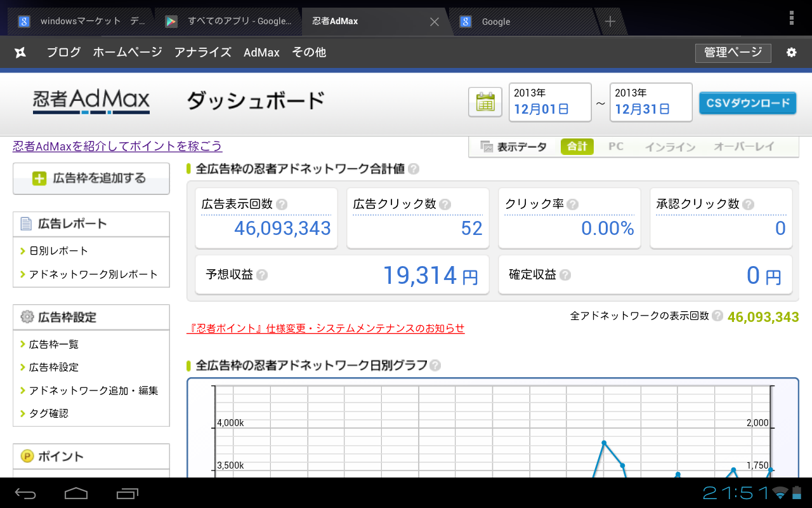Open the settings gear icon
Viewport: 812px width, 508px height.
pyautogui.click(x=791, y=53)
